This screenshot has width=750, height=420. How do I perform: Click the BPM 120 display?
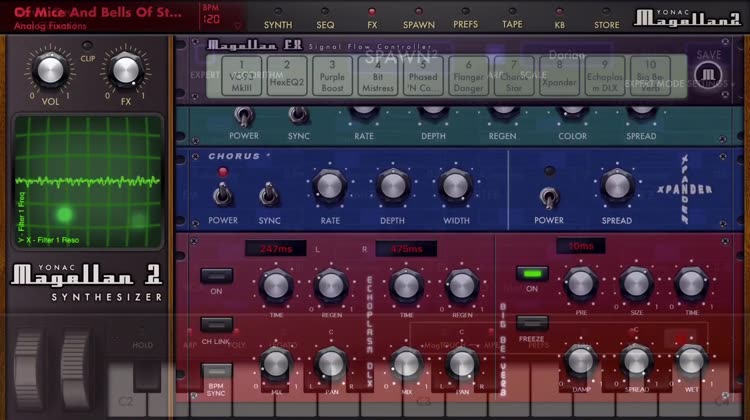[211, 15]
